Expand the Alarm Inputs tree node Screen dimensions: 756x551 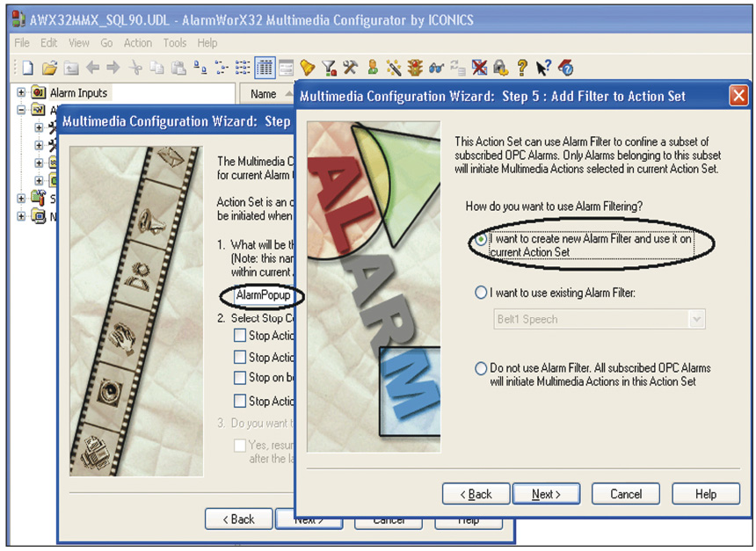click(x=21, y=91)
